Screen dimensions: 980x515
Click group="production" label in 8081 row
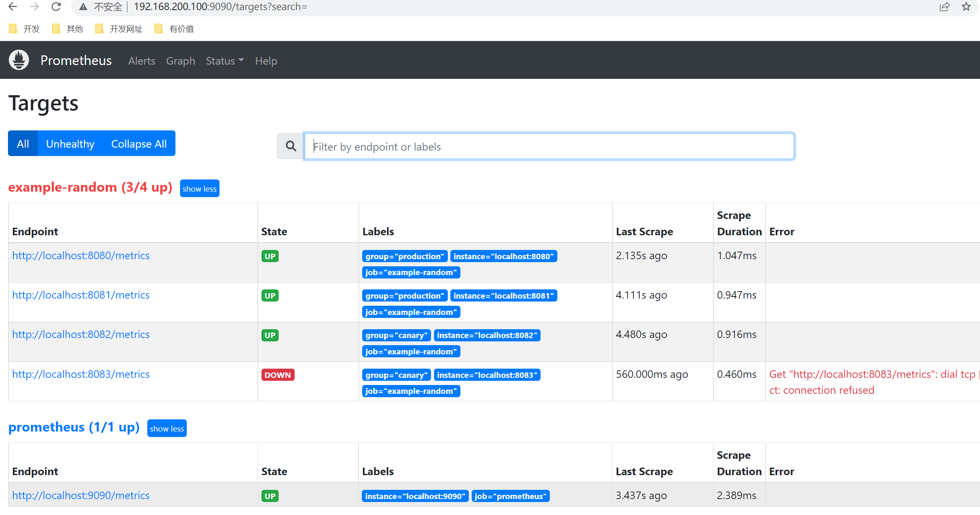click(405, 296)
